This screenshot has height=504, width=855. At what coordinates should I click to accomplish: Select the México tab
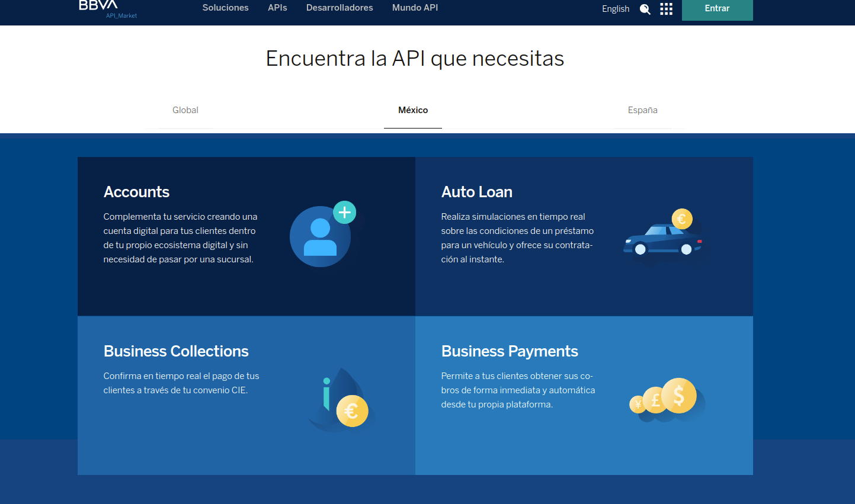(x=413, y=110)
